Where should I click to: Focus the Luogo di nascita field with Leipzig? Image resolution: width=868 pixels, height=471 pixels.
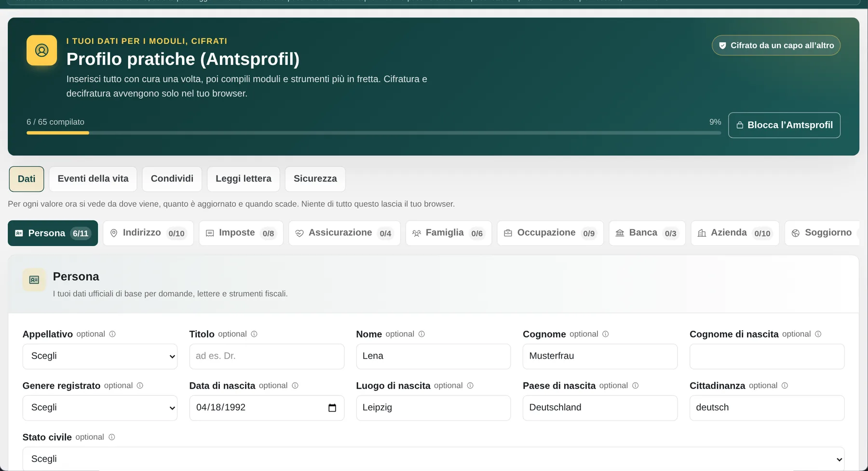coord(434,408)
